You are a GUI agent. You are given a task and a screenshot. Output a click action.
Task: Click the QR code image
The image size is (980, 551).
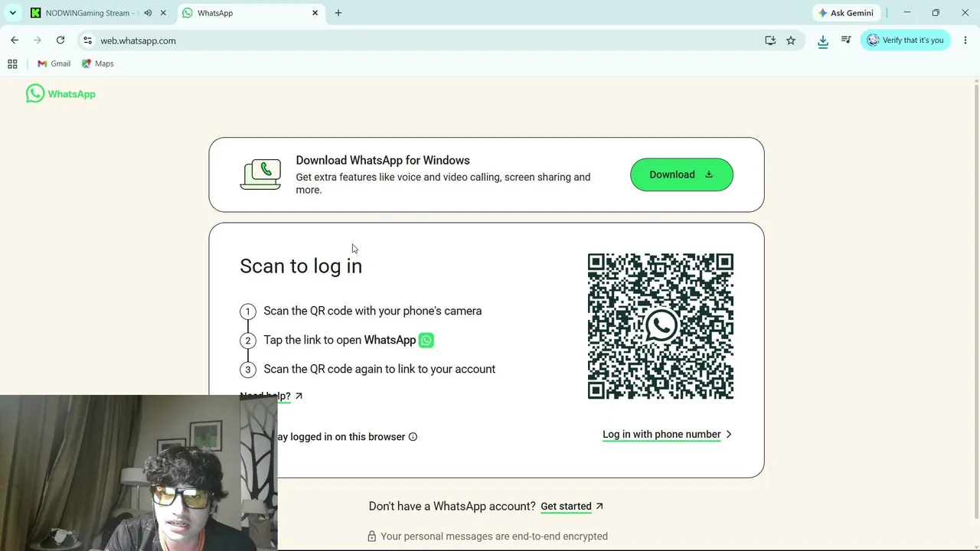[x=661, y=326]
